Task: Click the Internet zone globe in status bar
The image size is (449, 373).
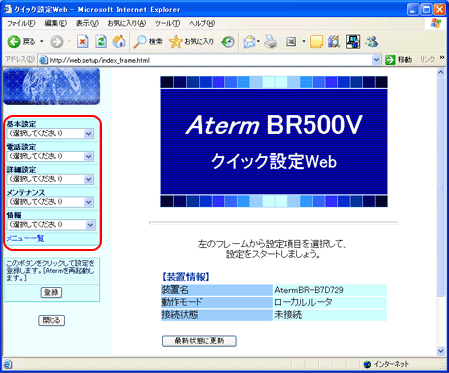Action: click(367, 364)
